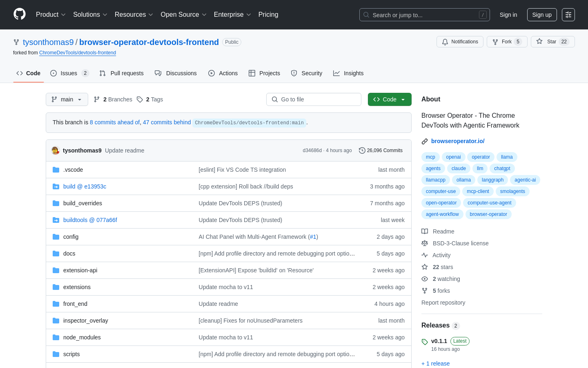Image resolution: width=588 pixels, height=368 pixels.
Task: Click the license scale icon
Action: pyautogui.click(x=425, y=243)
